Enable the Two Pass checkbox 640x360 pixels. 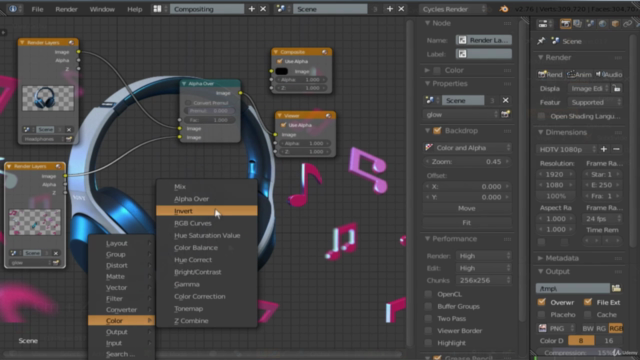click(428, 318)
